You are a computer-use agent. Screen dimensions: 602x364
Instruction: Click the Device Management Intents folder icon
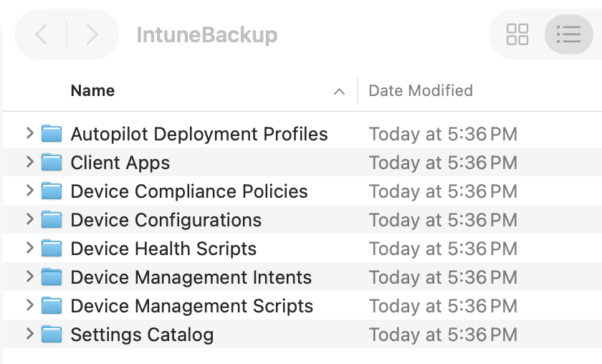52,277
